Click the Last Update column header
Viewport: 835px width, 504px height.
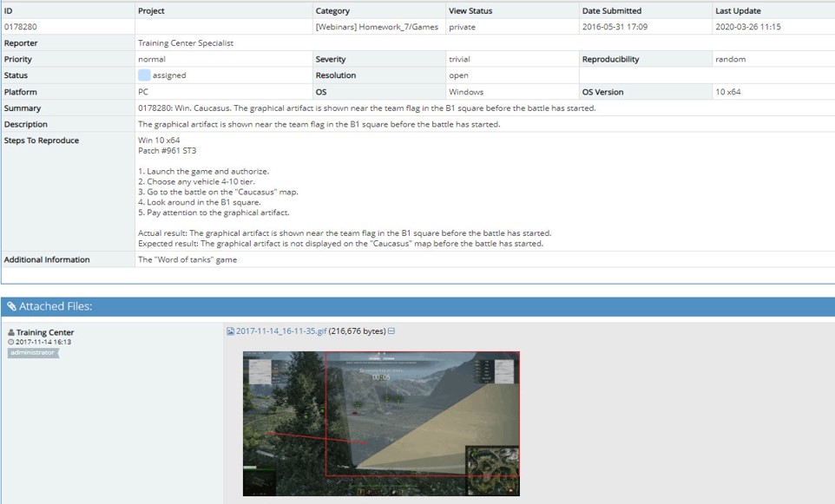pos(738,10)
